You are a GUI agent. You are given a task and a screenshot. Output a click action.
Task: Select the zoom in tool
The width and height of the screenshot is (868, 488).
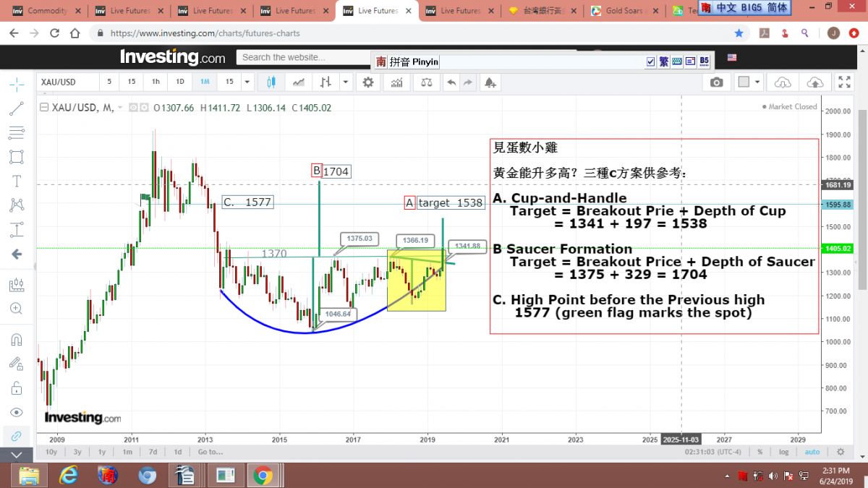16,309
